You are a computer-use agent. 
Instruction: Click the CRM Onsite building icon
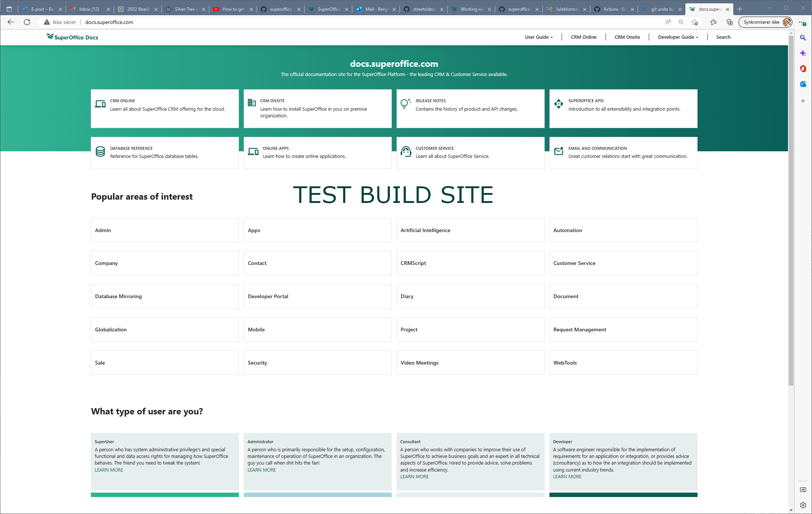point(252,103)
